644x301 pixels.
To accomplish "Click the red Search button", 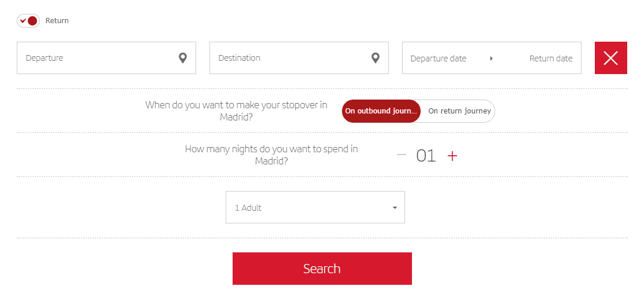I will pos(322,269).
